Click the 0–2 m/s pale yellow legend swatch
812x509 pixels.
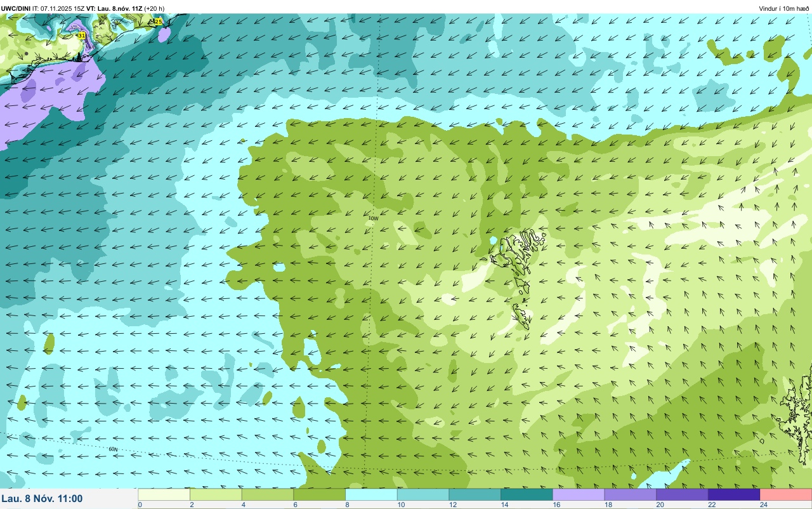(164, 494)
